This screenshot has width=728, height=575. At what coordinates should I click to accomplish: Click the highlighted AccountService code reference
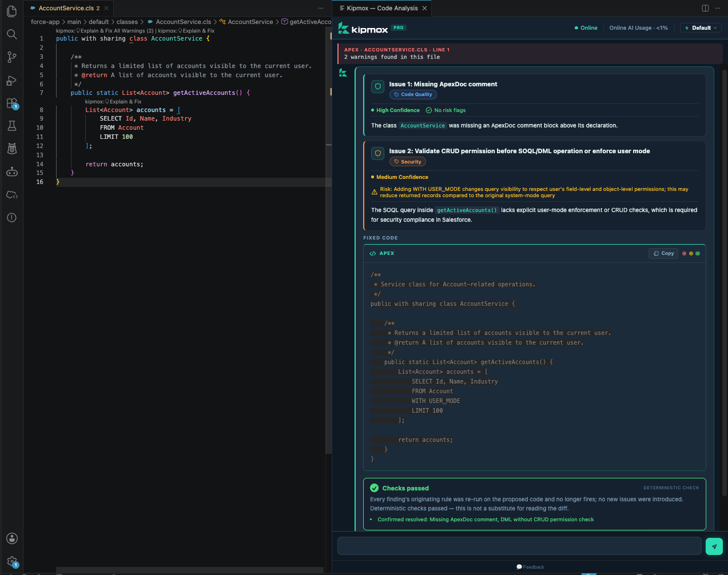click(423, 125)
